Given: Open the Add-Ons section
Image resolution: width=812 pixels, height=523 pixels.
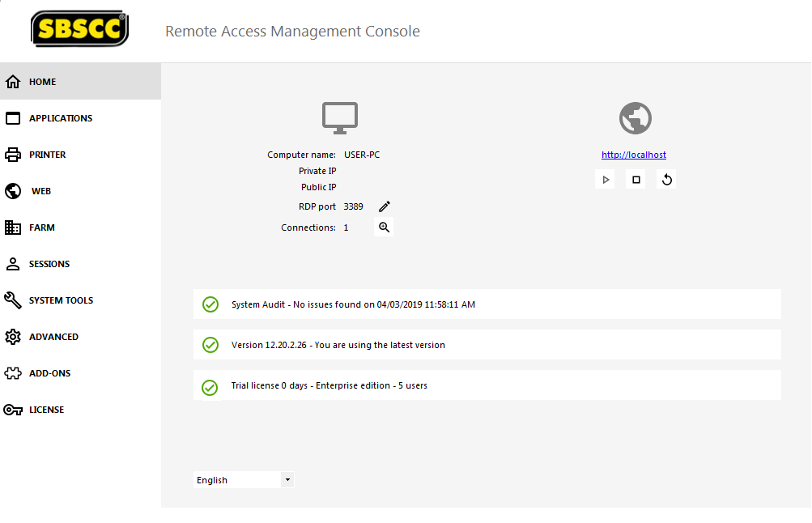Looking at the screenshot, I should tap(49, 373).
